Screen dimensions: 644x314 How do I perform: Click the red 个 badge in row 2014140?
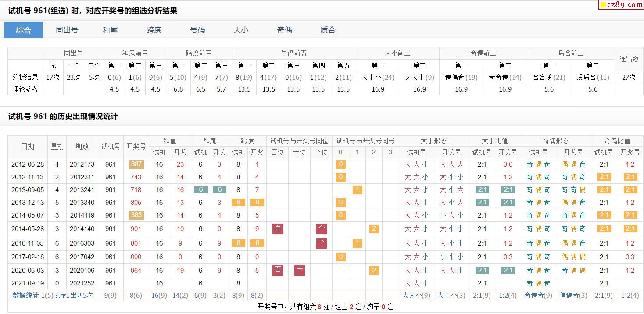(322, 229)
